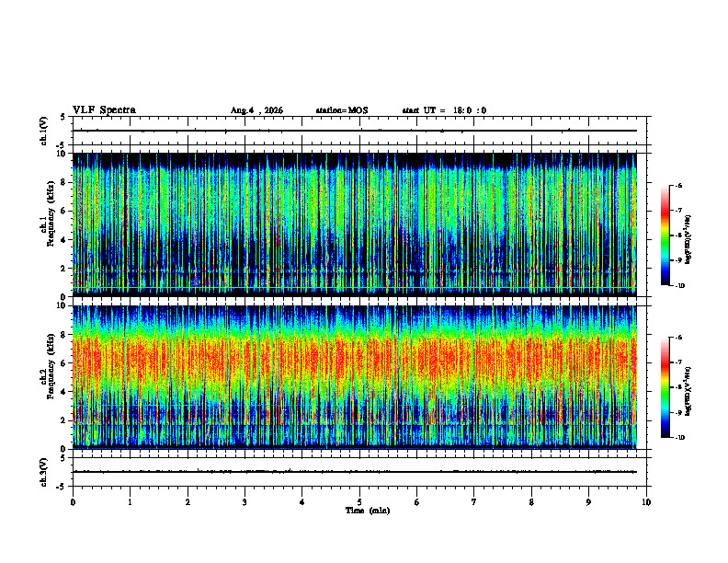Click the ch.1 spectrogram color scale bar
The image size is (728, 563).
(665, 236)
